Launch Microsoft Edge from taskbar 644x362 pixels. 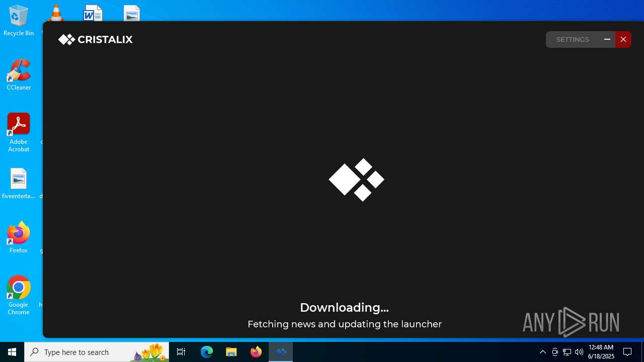(x=207, y=352)
